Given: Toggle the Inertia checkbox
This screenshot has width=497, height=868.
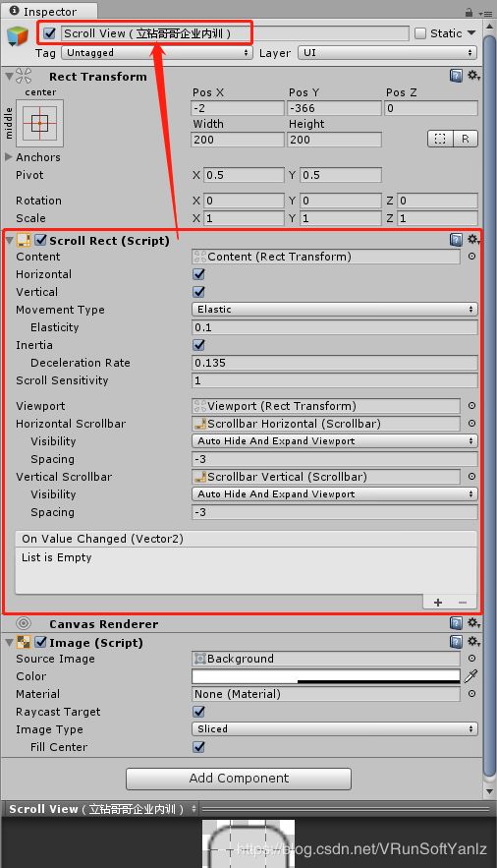Looking at the screenshot, I should 199,345.
